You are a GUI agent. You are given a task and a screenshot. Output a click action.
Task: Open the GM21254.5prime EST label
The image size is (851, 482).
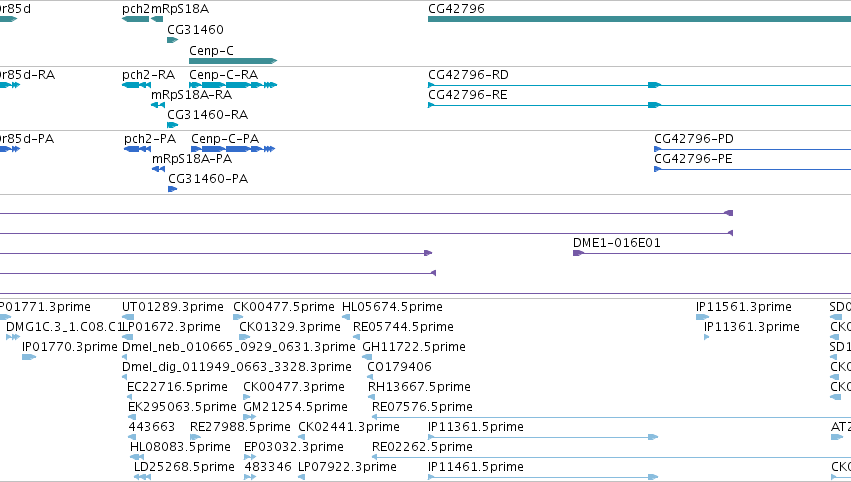pyautogui.click(x=295, y=407)
